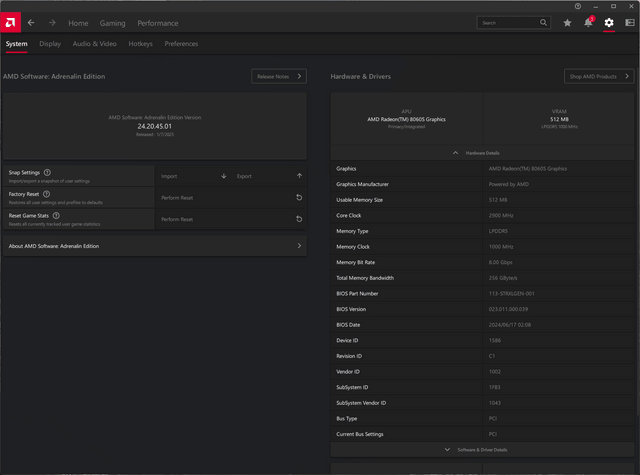
Task: Click the Import down arrow icon
Action: point(224,176)
